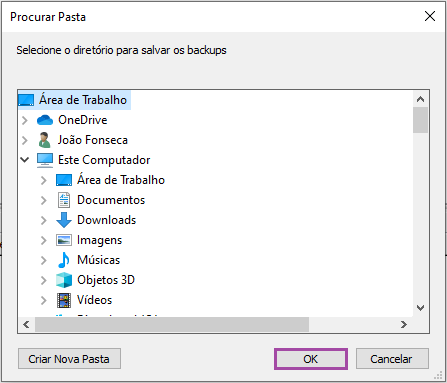Expand the OneDrive tree node
The image size is (447, 383).
[x=24, y=120]
